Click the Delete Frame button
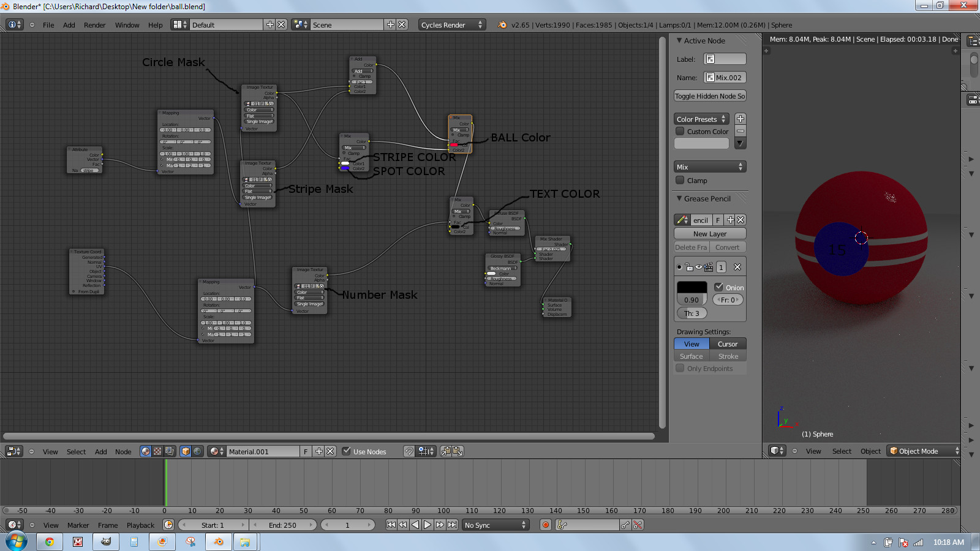This screenshot has width=980, height=551. pyautogui.click(x=692, y=247)
